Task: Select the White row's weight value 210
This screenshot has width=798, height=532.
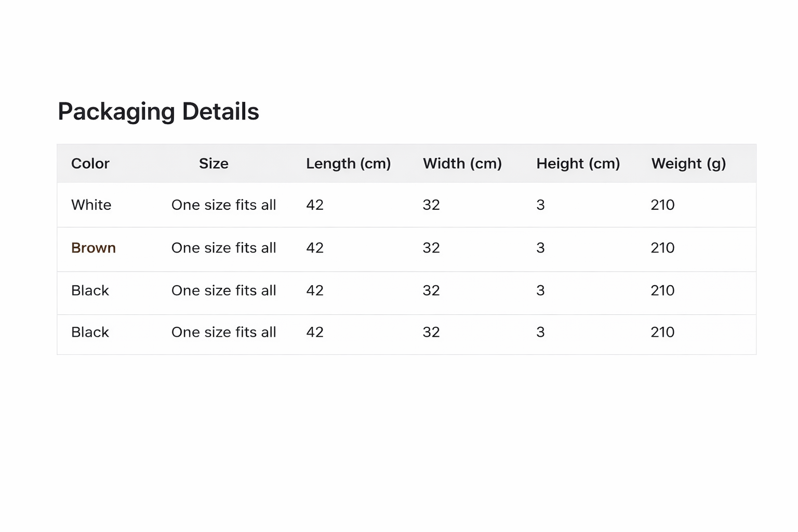Action: pos(662,205)
